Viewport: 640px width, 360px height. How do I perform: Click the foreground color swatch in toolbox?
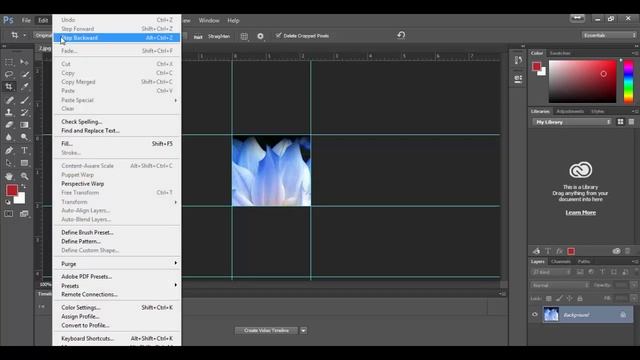point(12,190)
